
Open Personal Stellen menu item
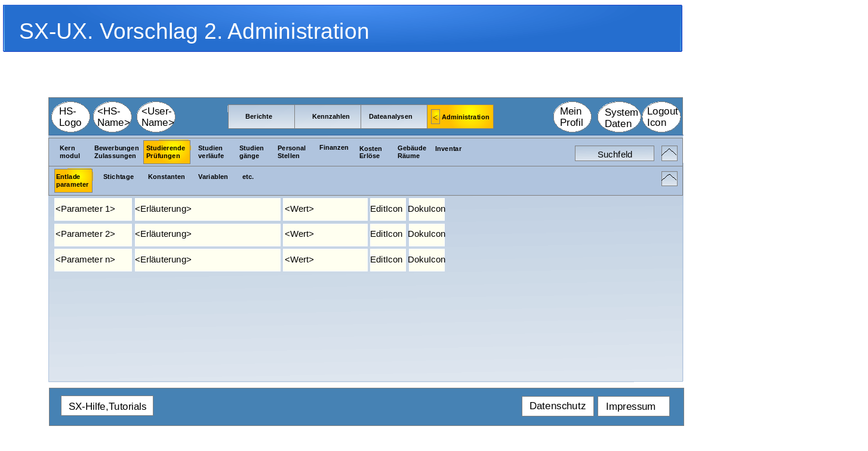[x=291, y=152]
